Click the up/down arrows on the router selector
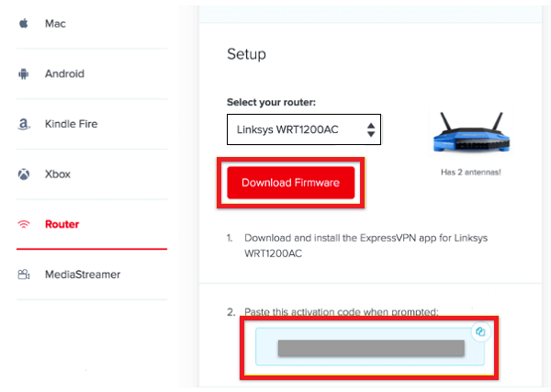 click(370, 129)
